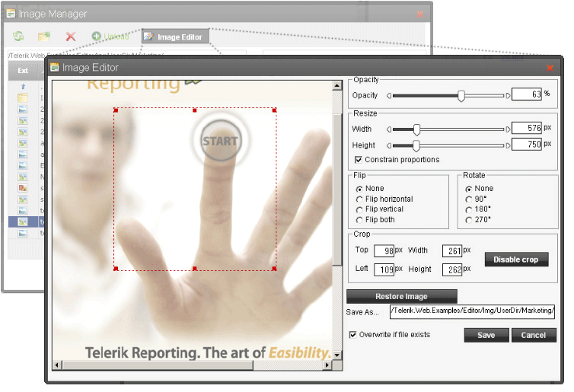
Task: Click the Disable crop button
Action: click(x=515, y=260)
